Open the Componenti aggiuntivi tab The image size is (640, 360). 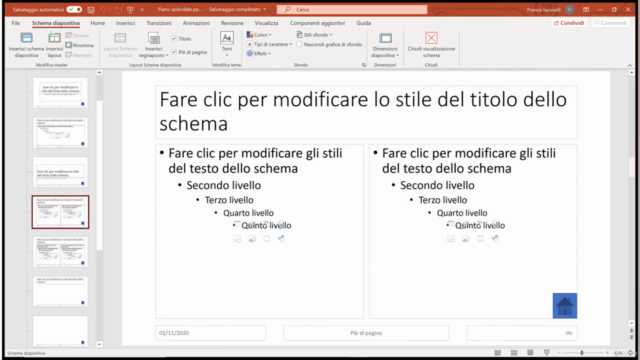point(317,23)
